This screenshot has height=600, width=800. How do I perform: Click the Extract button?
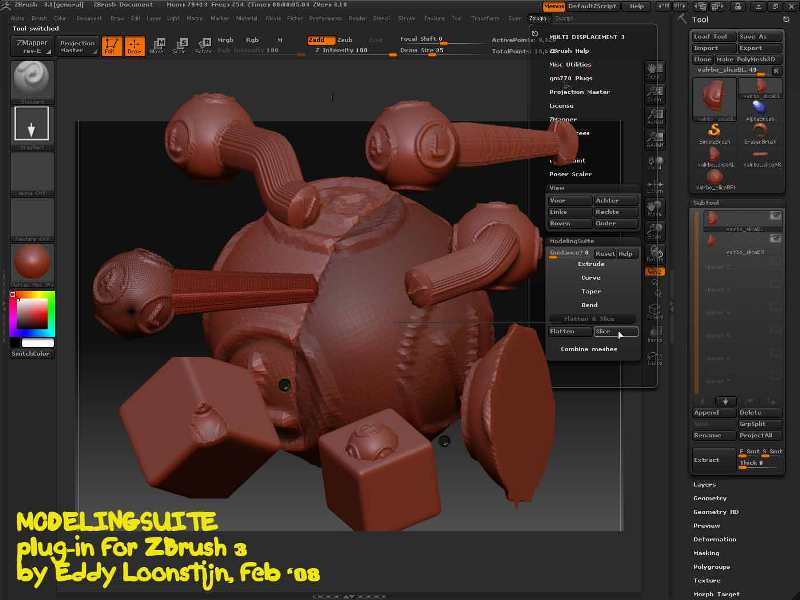point(713,460)
